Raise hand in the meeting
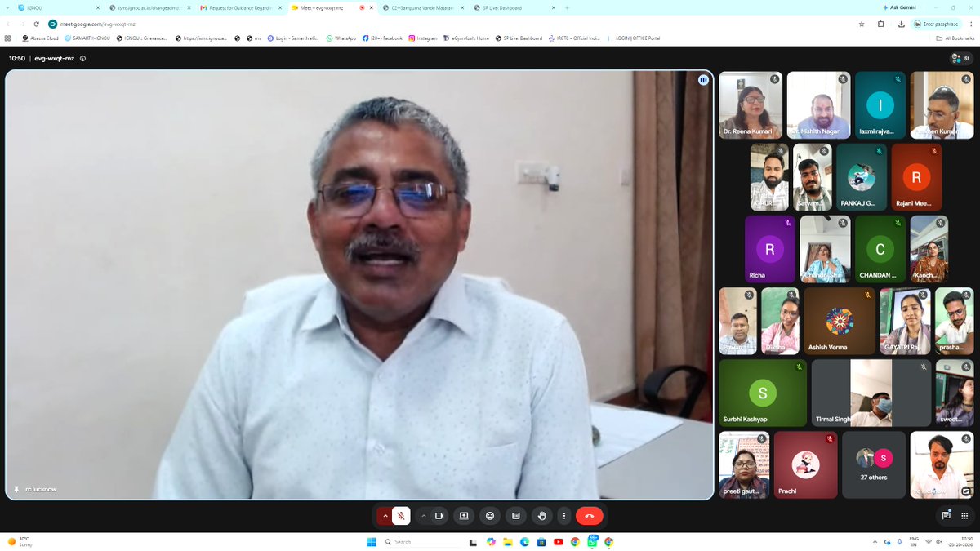This screenshot has width=980, height=551. point(541,516)
